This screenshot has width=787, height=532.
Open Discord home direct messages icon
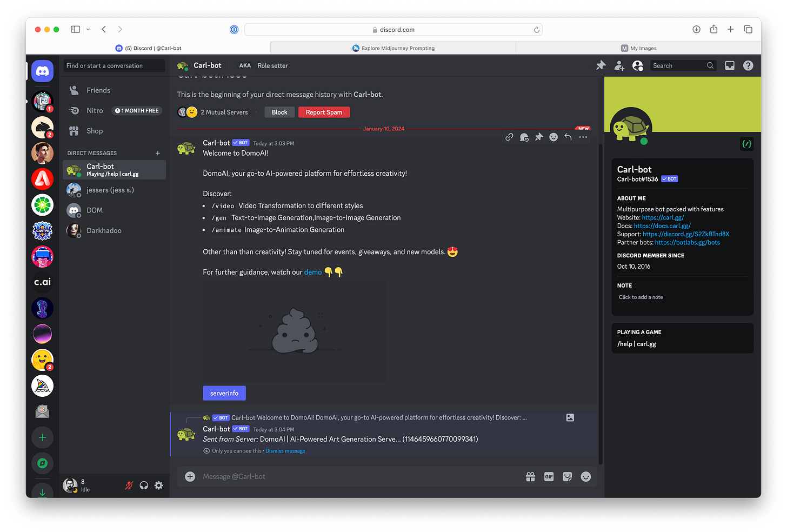(x=42, y=71)
